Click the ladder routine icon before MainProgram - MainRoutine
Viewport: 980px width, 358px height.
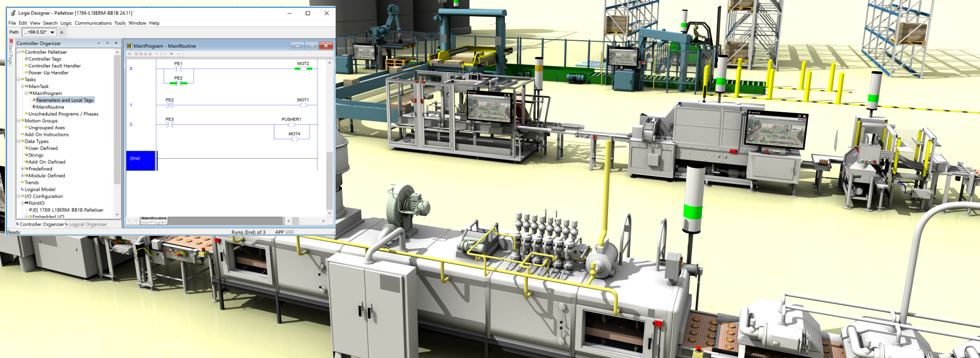129,46
